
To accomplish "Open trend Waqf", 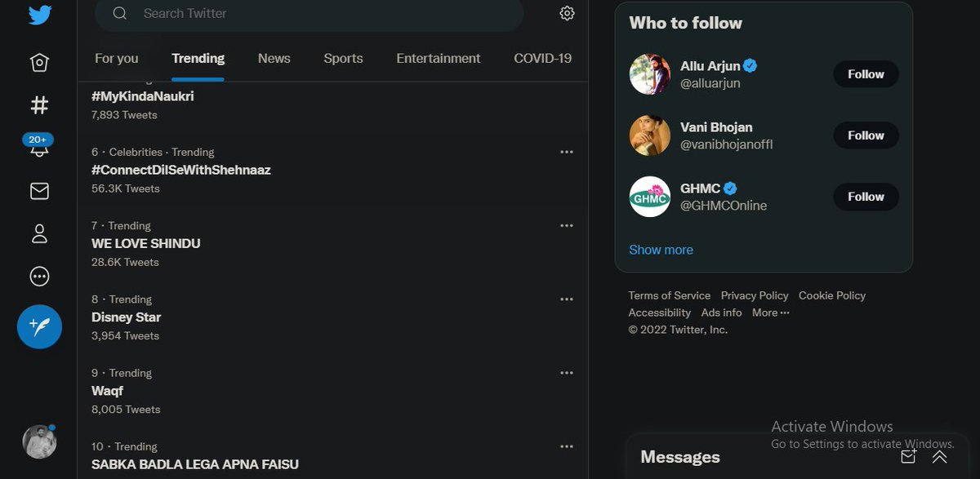I will [x=107, y=391].
